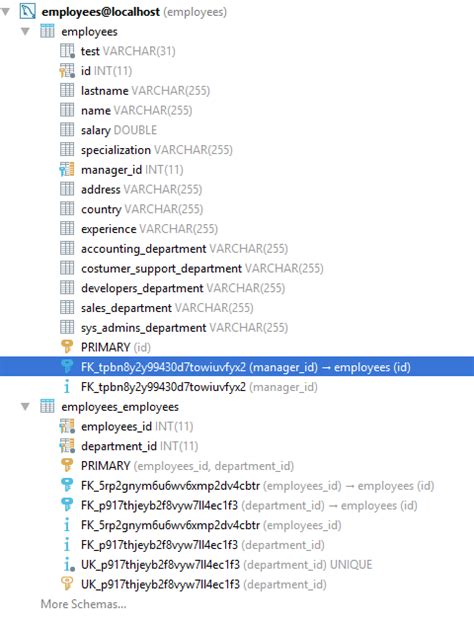The height and width of the screenshot is (624, 474).
Task: Click the column icon beside sales_department
Action: pyautogui.click(x=67, y=308)
